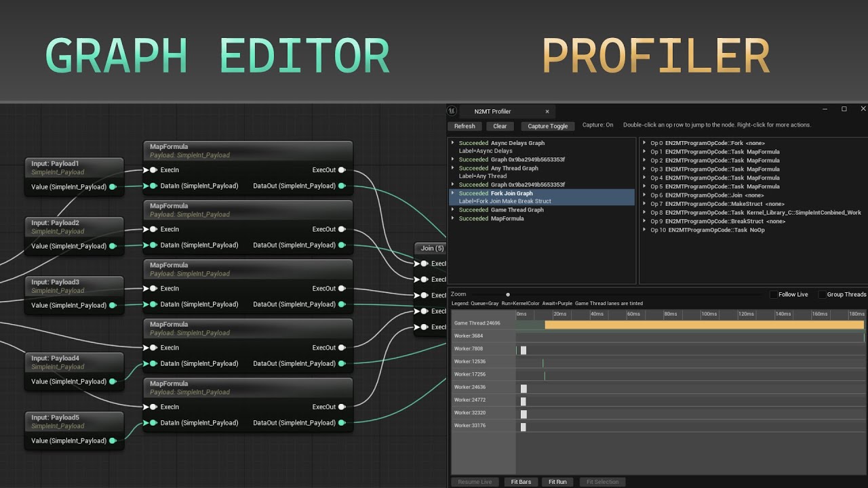Click the ExecIn pin on the bottom MapFormula node

pyautogui.click(x=153, y=407)
